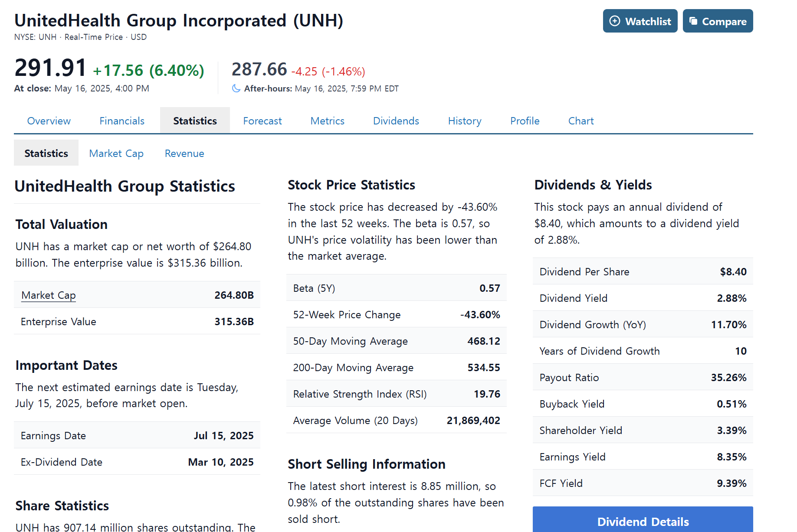Click the Ex-Dividend Date row label
The width and height of the screenshot is (797, 532).
[62, 462]
